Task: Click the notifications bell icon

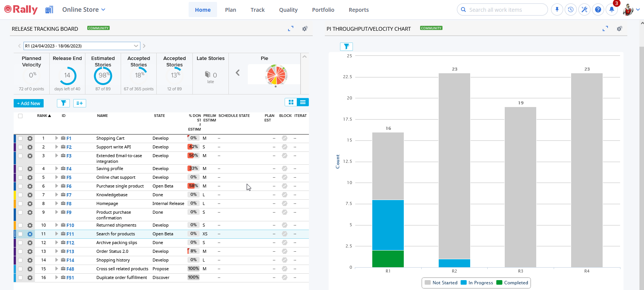Action: [611, 10]
